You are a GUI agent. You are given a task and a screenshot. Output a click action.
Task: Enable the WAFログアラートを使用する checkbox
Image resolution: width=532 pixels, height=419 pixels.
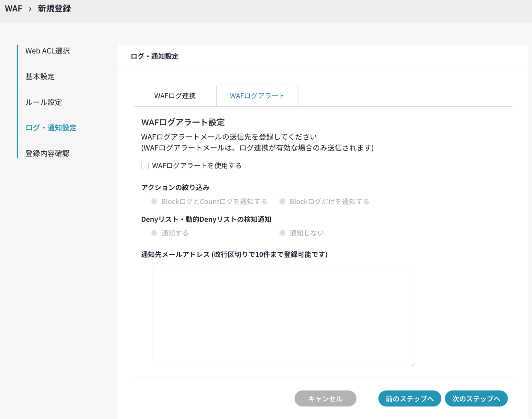point(145,165)
